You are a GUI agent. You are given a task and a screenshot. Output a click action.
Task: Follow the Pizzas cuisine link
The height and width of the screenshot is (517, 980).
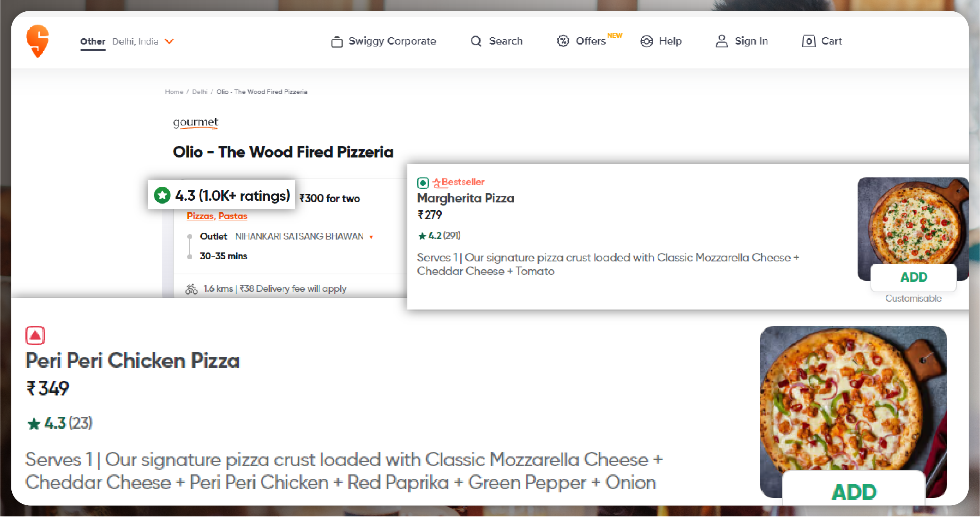[200, 216]
